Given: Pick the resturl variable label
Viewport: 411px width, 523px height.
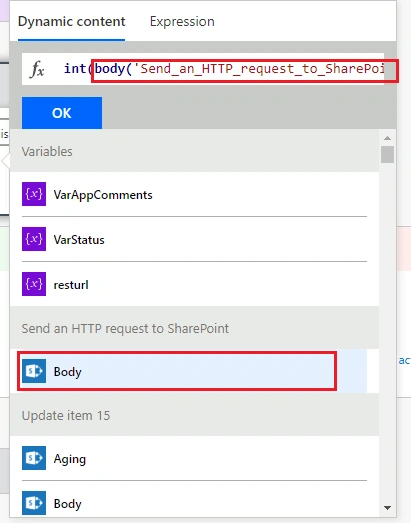Looking at the screenshot, I should click(x=71, y=285).
